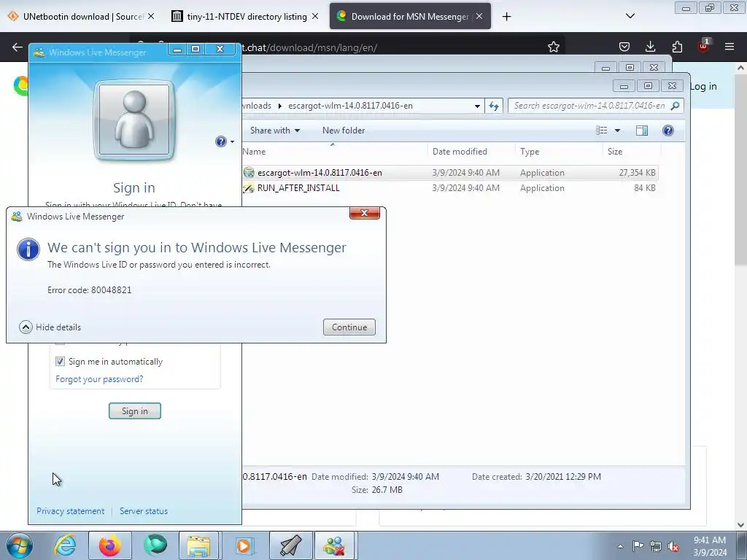The height and width of the screenshot is (560, 747).
Task: Open the green bubble browser taskbar icon
Action: (155, 545)
